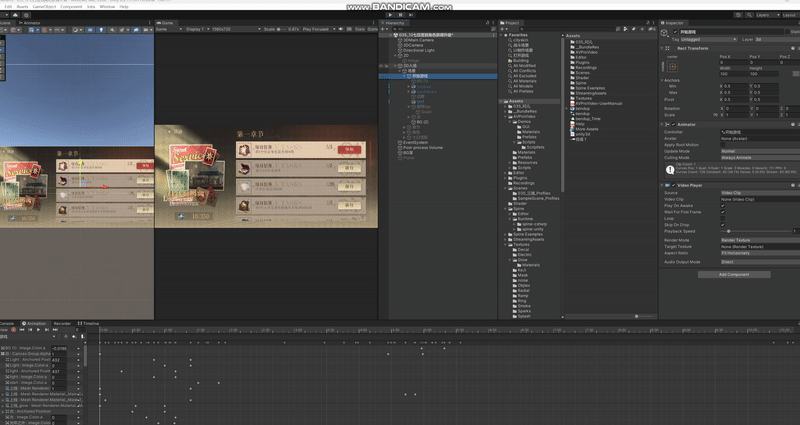The height and width of the screenshot is (425, 800).
Task: Click the Mute audio icon in Game view
Action: (x=341, y=29)
